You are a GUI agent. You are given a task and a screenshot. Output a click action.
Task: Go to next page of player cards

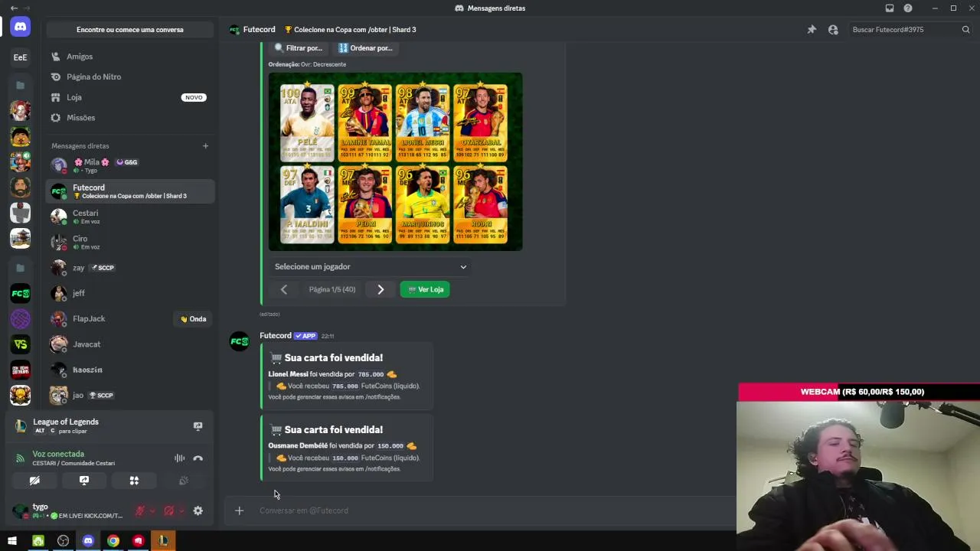(381, 289)
